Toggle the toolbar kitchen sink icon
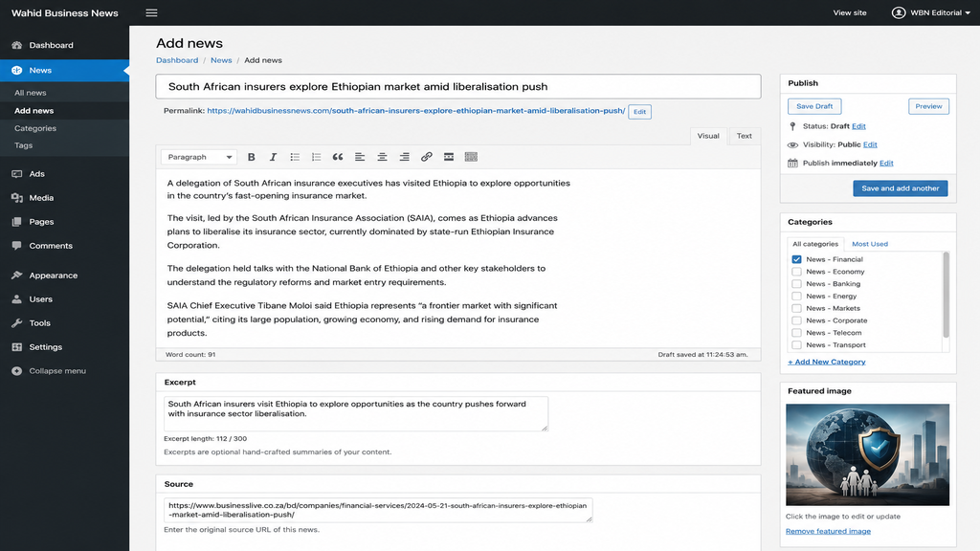Screen dimensions: 980x551 [x=471, y=157]
